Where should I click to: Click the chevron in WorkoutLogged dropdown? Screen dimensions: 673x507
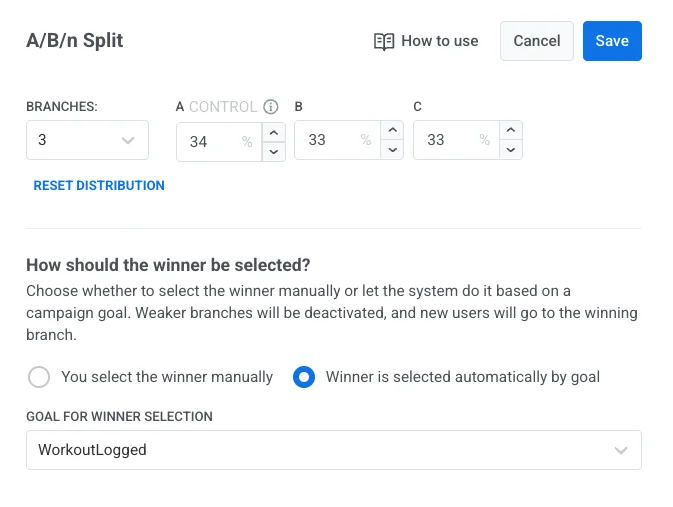click(x=621, y=450)
